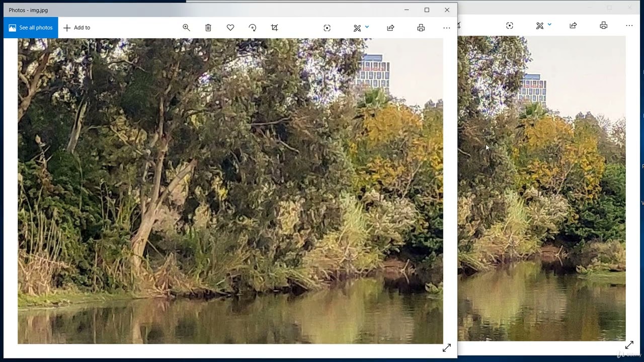Click the Share icon in the background window
Image resolution: width=644 pixels, height=362 pixels.
coord(573,26)
